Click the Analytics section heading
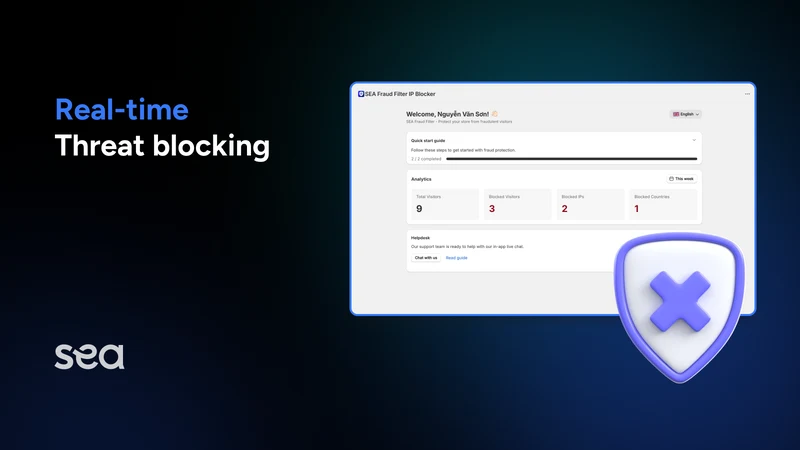800x450 pixels. 421,179
